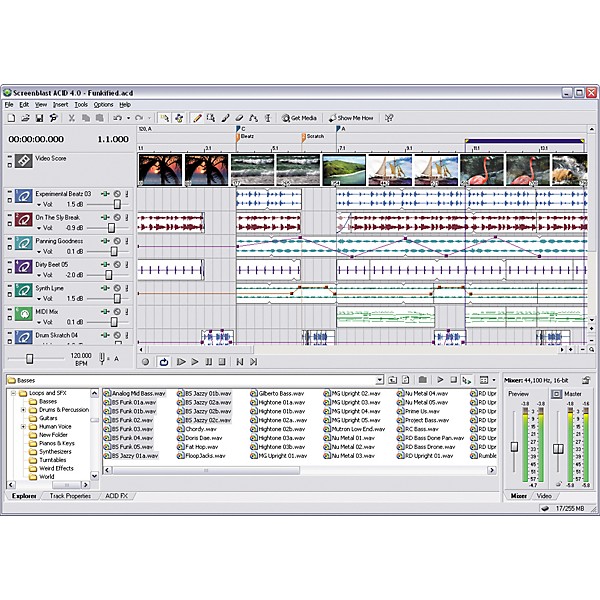
Task: Mute the Drum Skratch 04 track
Action: [x=117, y=335]
